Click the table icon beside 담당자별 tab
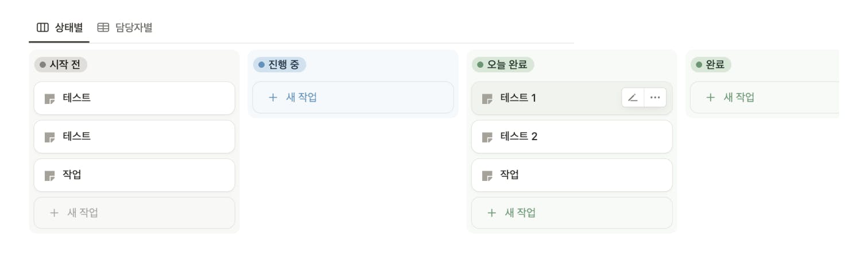 [x=103, y=28]
